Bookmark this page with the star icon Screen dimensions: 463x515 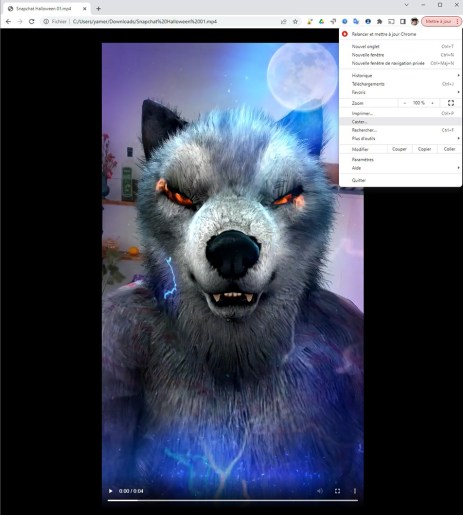click(x=295, y=22)
